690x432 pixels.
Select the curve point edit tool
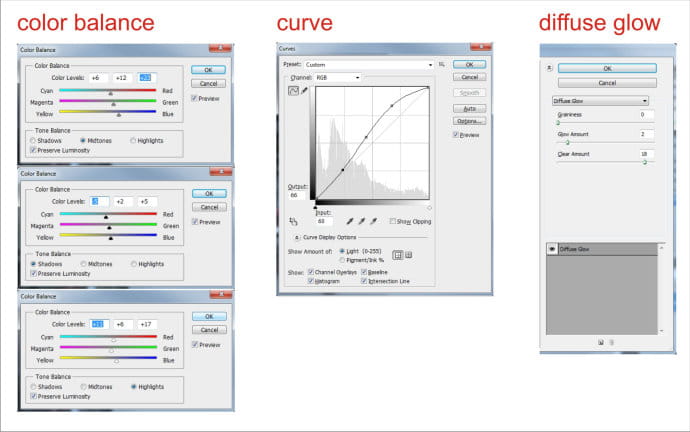pyautogui.click(x=294, y=90)
